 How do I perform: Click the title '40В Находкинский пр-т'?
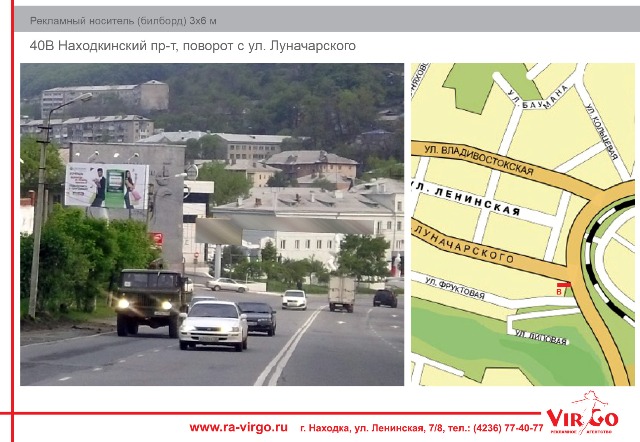tap(192, 46)
